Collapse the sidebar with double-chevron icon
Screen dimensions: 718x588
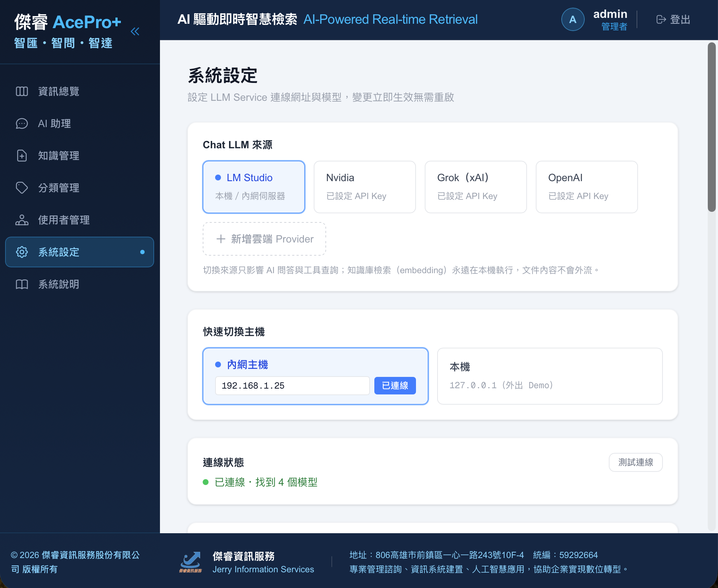click(x=135, y=31)
